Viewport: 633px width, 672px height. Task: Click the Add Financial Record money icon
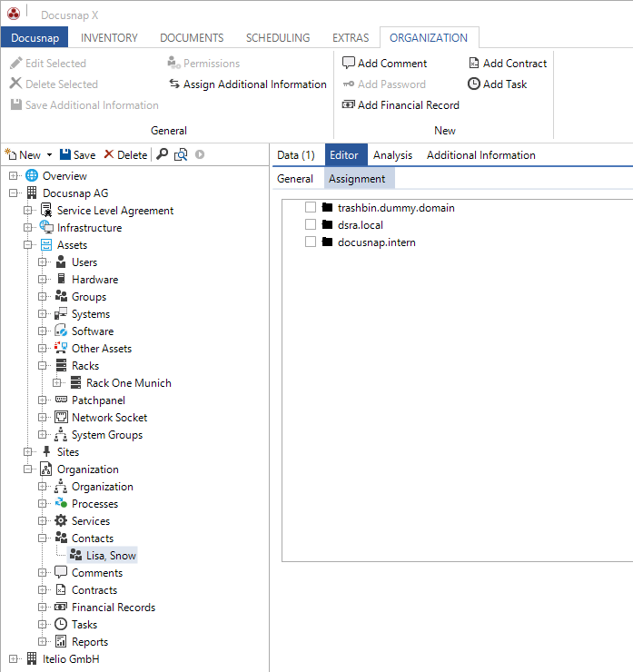click(348, 104)
